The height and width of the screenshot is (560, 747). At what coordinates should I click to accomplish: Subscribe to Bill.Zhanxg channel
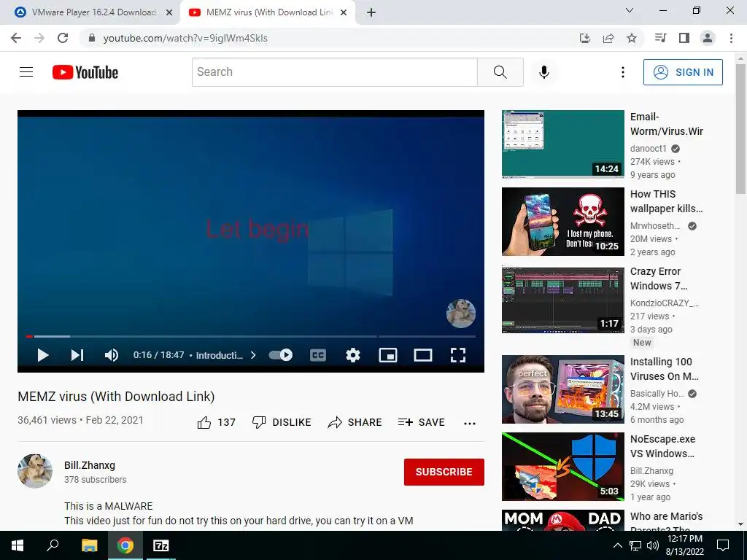(444, 472)
